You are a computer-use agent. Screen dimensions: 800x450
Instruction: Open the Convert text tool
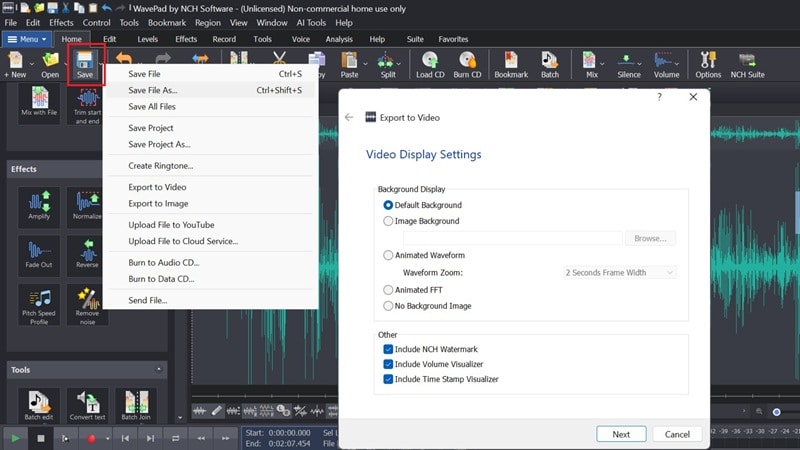87,406
